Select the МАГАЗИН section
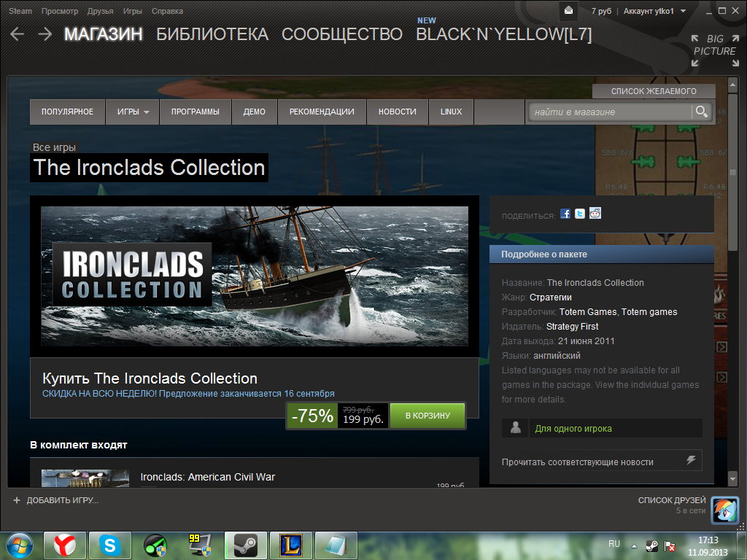Image resolution: width=747 pixels, height=560 pixels. (104, 34)
